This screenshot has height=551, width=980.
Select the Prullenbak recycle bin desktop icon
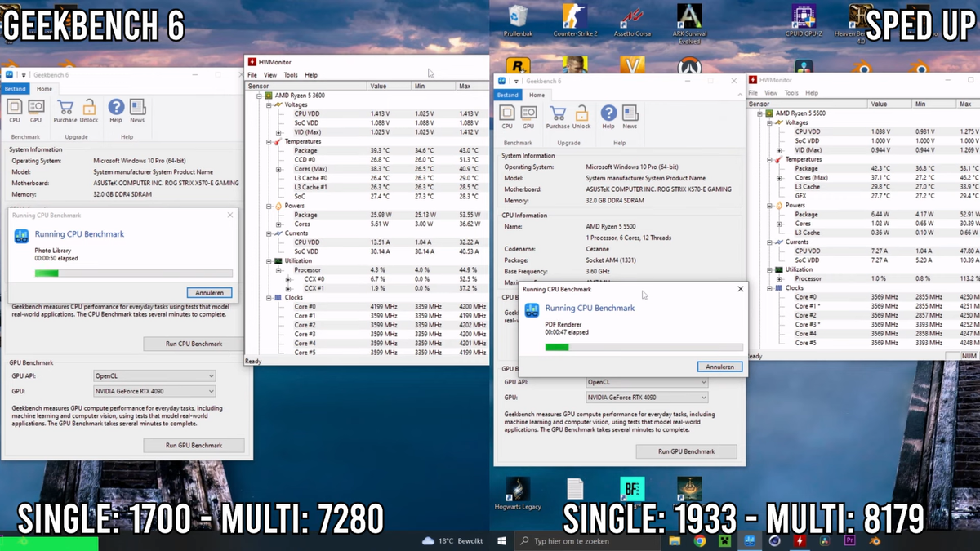click(517, 20)
